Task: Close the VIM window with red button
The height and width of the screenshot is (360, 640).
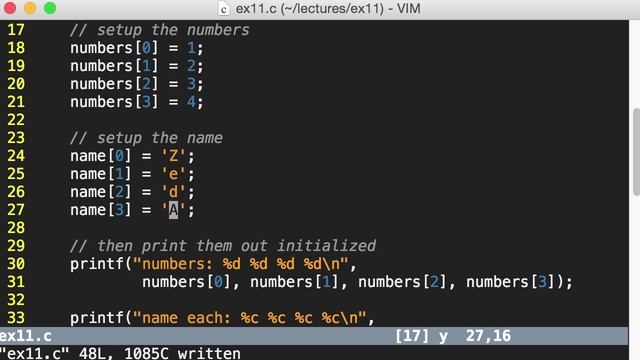Action: (x=10, y=8)
